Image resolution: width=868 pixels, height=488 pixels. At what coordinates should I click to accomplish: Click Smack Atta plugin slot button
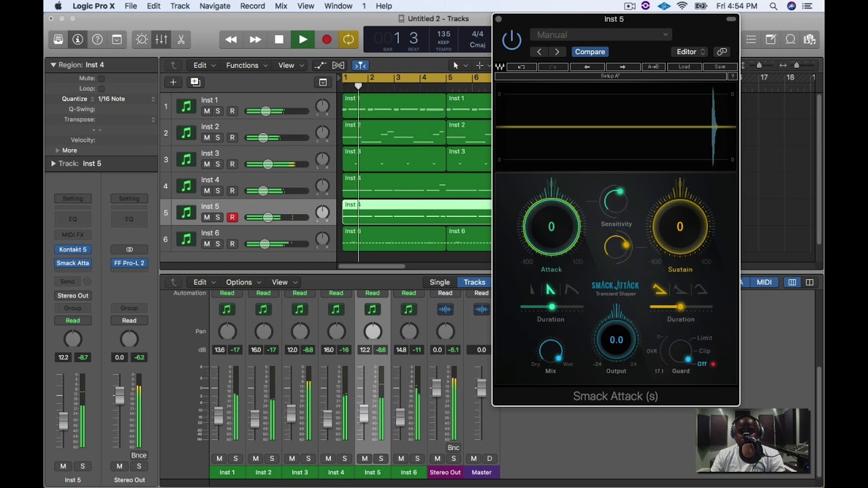point(73,263)
